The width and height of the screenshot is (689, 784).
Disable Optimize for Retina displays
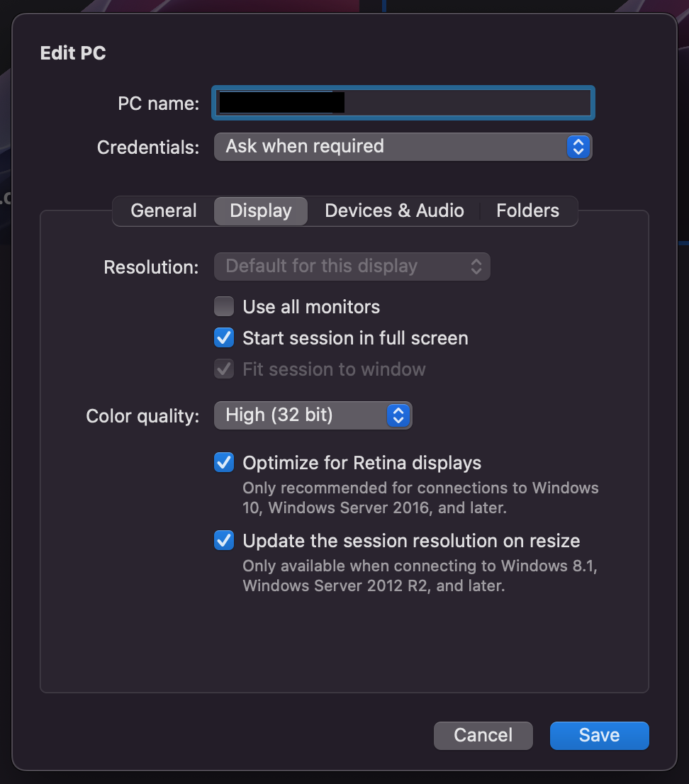point(224,463)
